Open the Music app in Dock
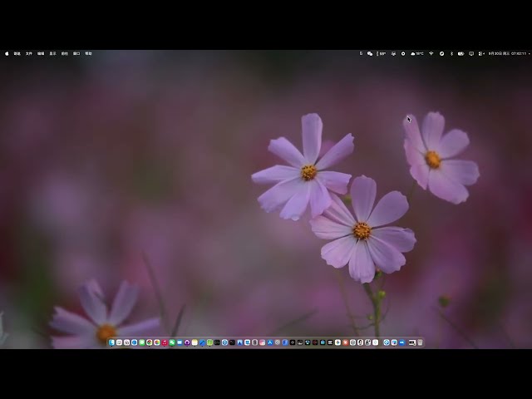Viewport: 532px width, 399px height. (165, 342)
